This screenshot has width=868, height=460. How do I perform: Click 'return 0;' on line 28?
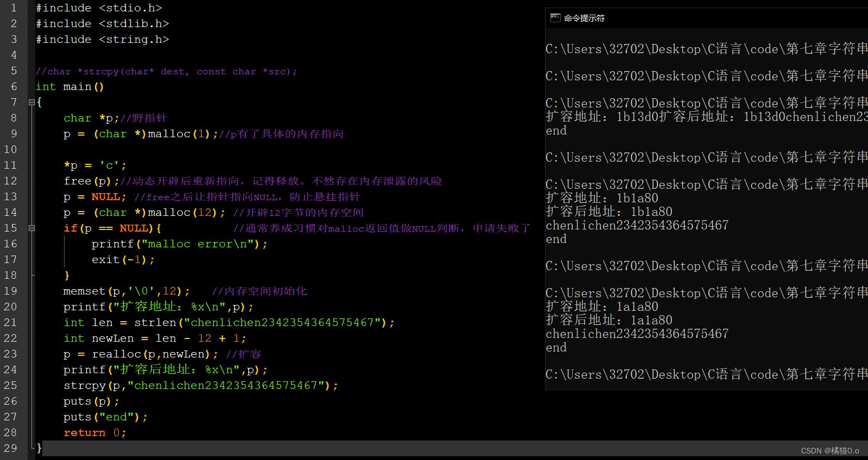tap(95, 432)
